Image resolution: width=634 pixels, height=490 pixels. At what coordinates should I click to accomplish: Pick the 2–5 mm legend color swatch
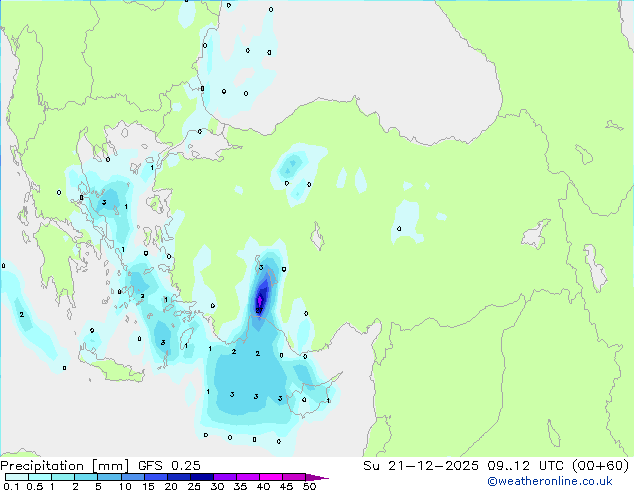click(x=86, y=477)
